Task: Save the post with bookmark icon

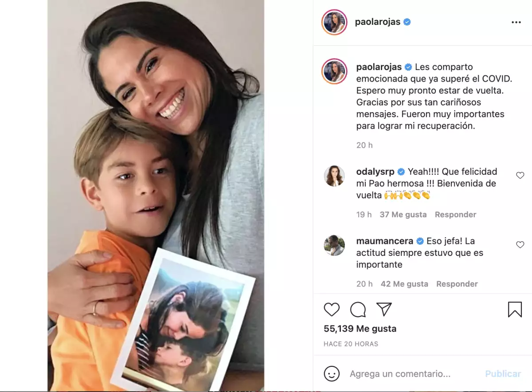Action: (515, 310)
